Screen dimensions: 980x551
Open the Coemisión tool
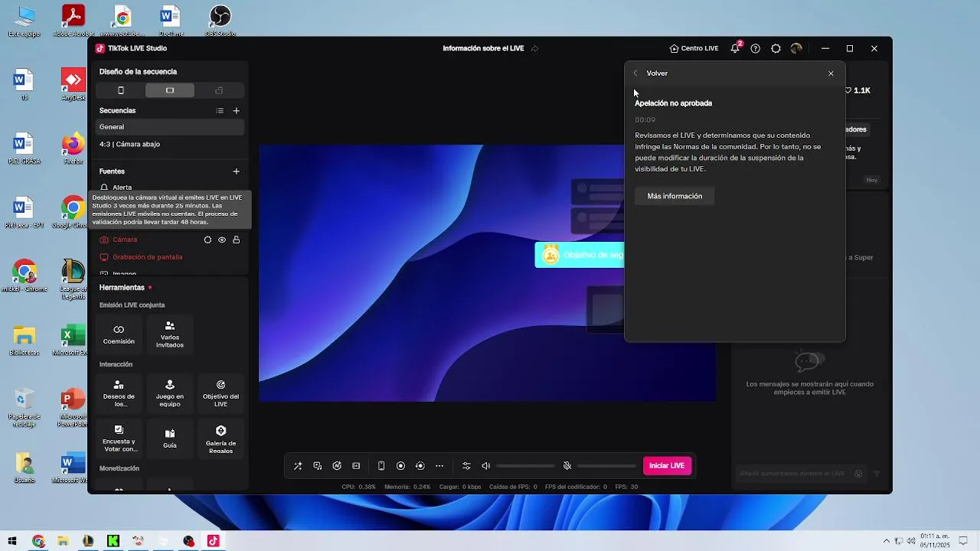pos(119,334)
